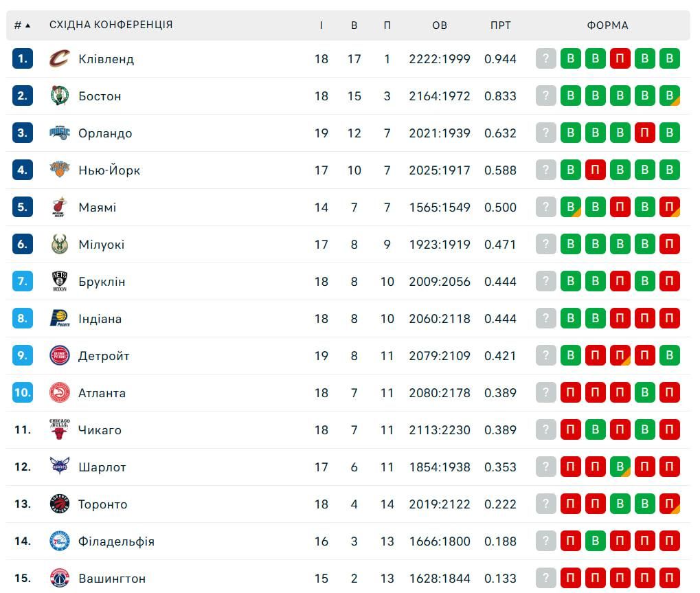The image size is (700, 593).
Task: Click Клівленд's red loss form badge
Action: coord(620,58)
